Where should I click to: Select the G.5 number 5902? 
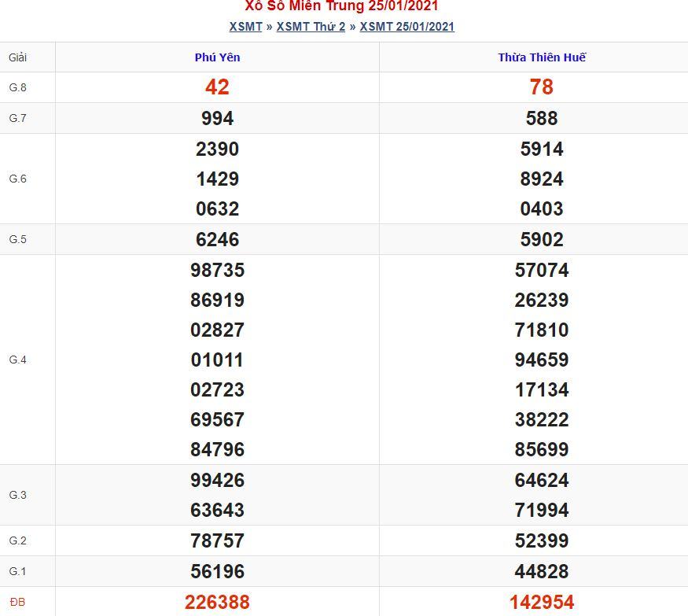pyautogui.click(x=542, y=239)
